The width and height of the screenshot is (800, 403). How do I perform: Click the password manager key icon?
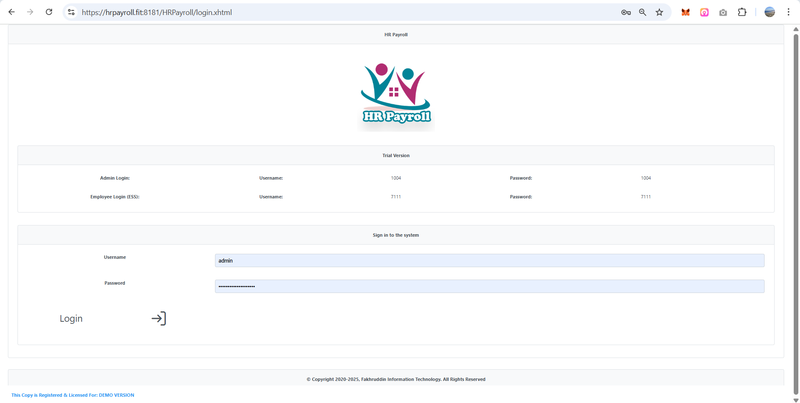626,12
